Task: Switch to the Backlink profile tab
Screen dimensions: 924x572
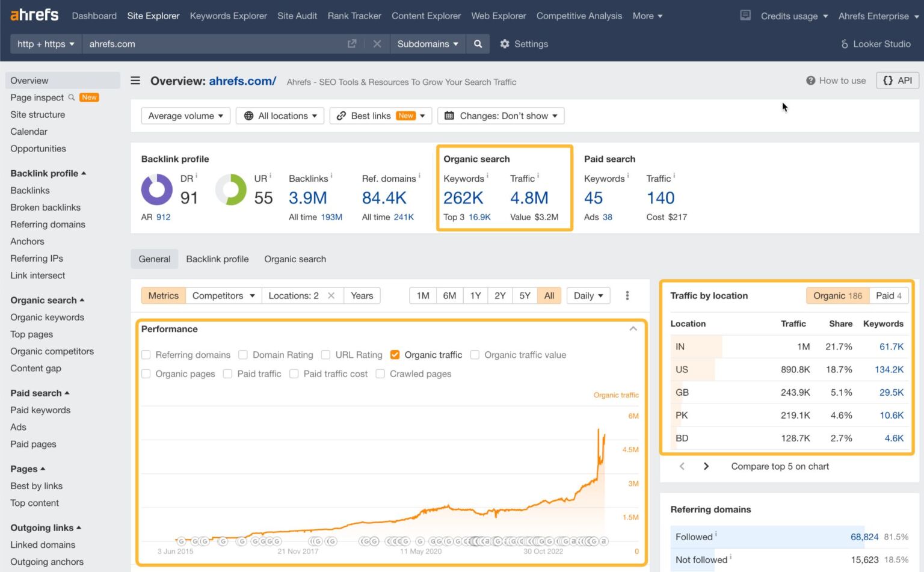Action: tap(217, 259)
